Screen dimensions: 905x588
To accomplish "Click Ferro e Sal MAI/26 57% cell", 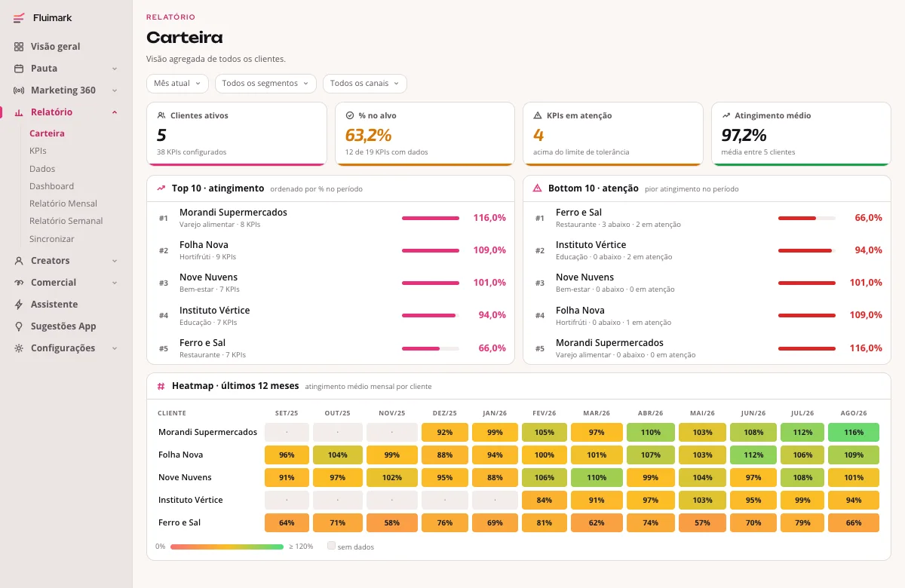I will point(702,523).
